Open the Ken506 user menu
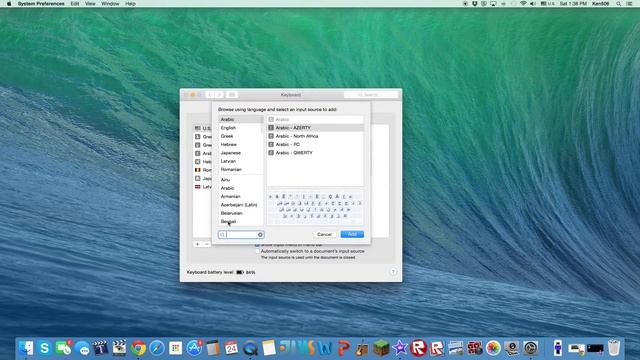640x360 pixels. point(600,4)
